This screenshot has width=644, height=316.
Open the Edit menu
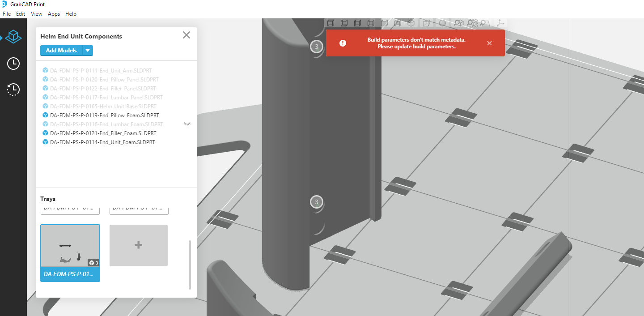pos(21,14)
